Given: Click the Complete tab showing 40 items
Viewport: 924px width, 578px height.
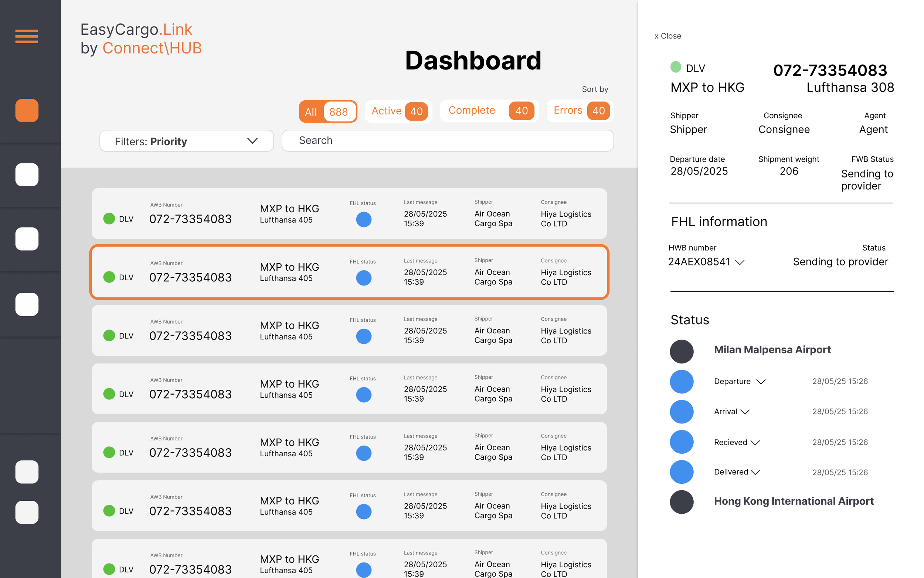Looking at the screenshot, I should pos(489,111).
